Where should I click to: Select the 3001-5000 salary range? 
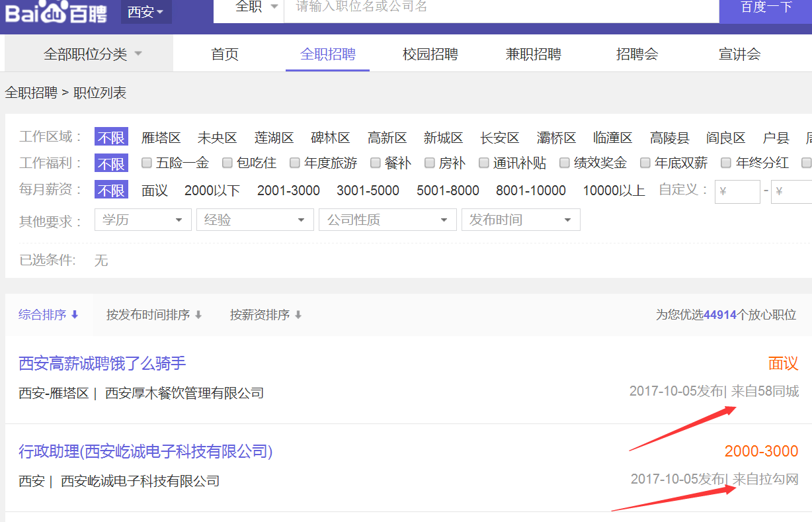tap(368, 191)
